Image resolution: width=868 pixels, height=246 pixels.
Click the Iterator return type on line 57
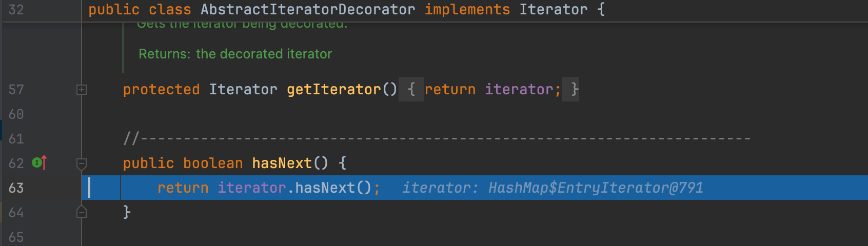coord(243,90)
